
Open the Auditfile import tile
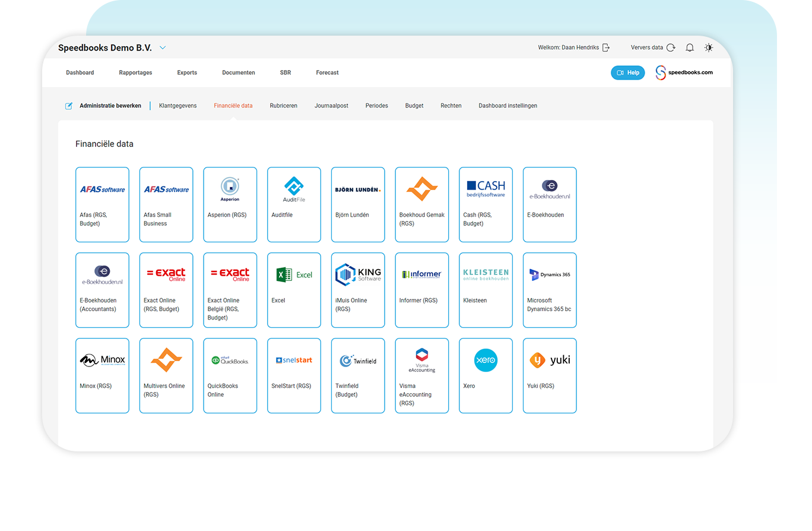[x=294, y=204]
